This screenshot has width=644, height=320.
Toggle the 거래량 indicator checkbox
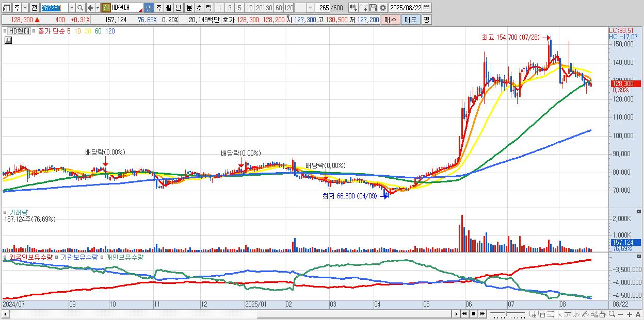pos(5,212)
